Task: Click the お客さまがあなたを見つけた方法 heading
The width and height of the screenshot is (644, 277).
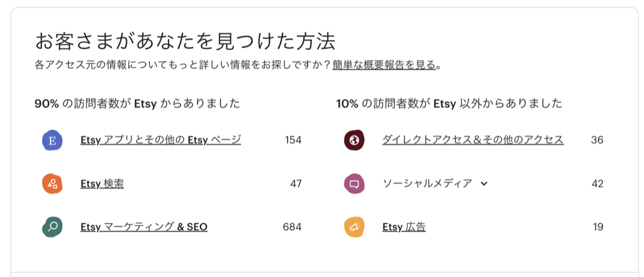Action: pos(184,42)
